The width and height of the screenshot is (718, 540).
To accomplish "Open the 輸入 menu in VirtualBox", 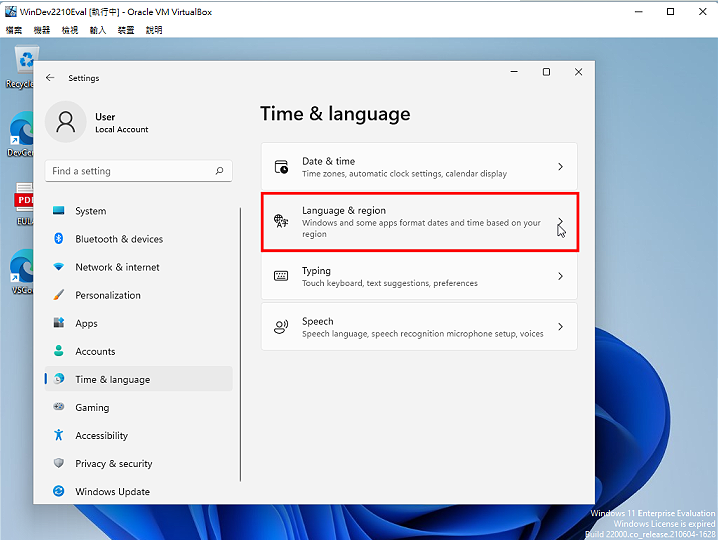I will point(98,30).
